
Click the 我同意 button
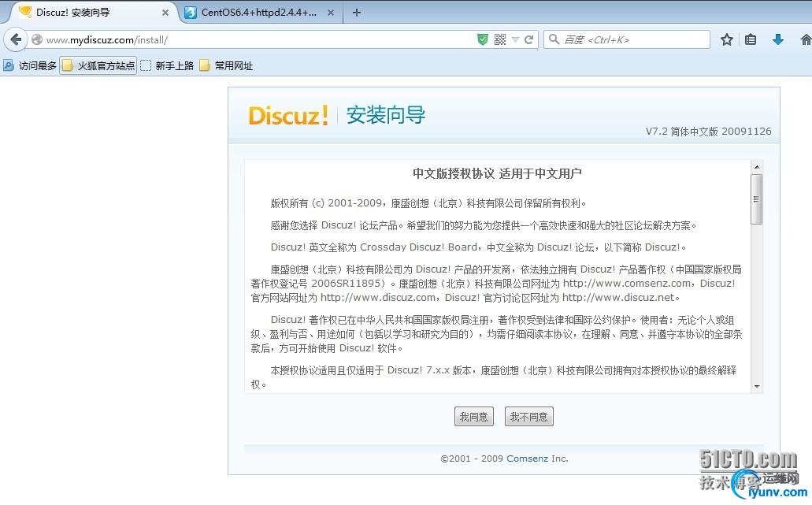pos(474,417)
